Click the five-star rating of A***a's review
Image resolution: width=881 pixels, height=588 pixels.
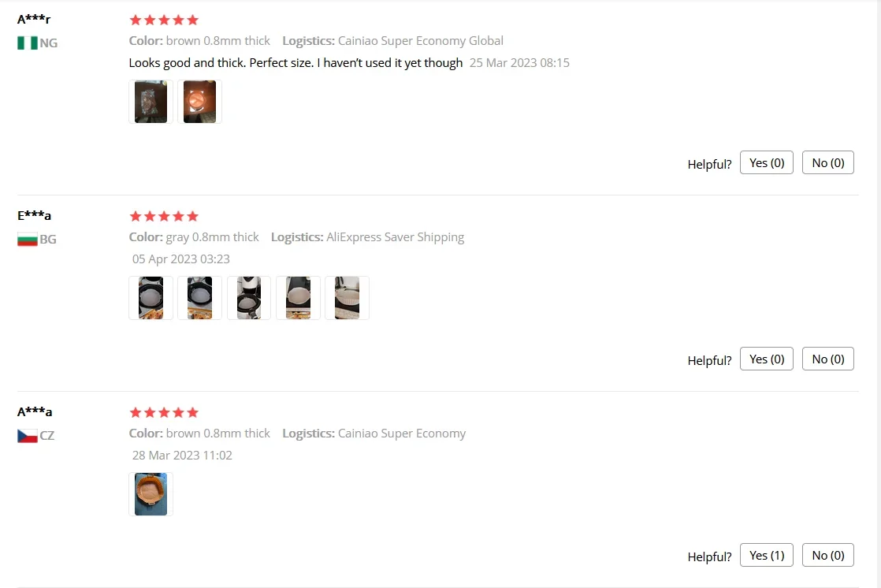click(x=164, y=412)
